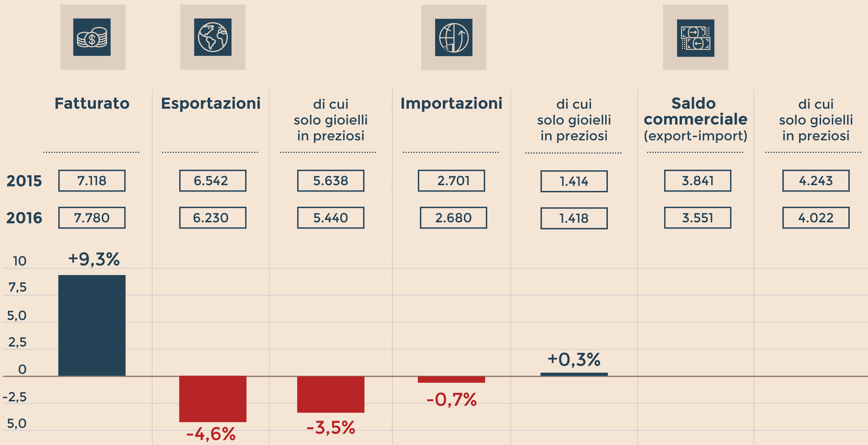Click the +9,3% percentage label
The width and height of the screenshot is (868, 445).
[x=94, y=259]
